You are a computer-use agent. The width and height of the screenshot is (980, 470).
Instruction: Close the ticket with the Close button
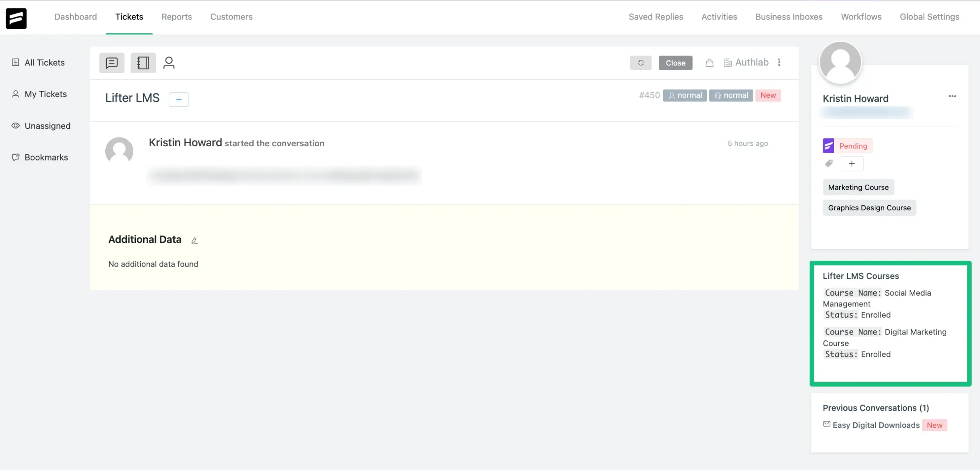pyautogui.click(x=675, y=63)
